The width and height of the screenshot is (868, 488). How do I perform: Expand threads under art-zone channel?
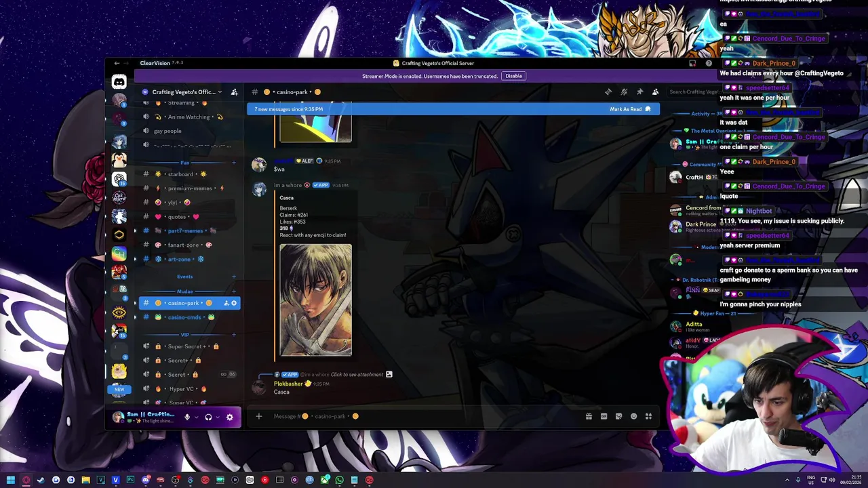[135, 259]
